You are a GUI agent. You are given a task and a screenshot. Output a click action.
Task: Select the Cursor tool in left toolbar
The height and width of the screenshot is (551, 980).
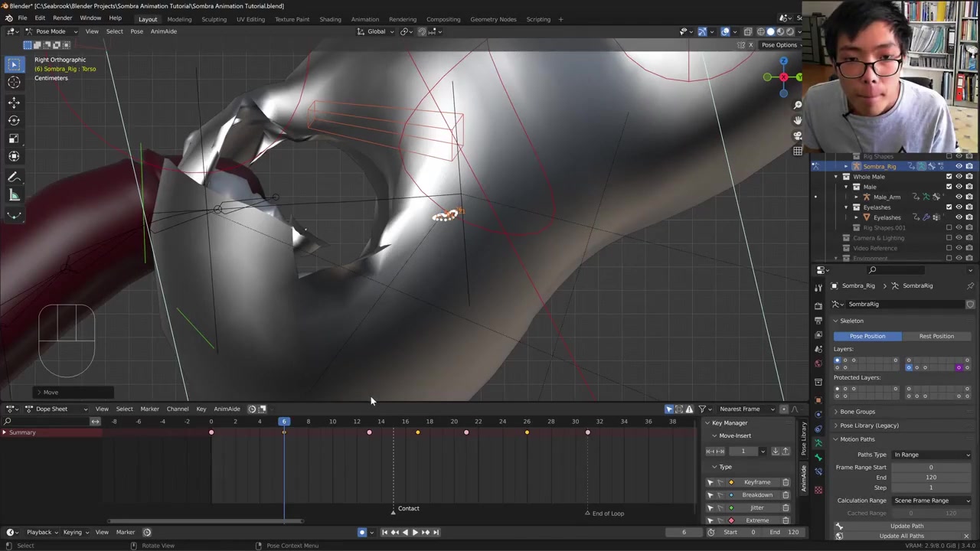pos(14,83)
